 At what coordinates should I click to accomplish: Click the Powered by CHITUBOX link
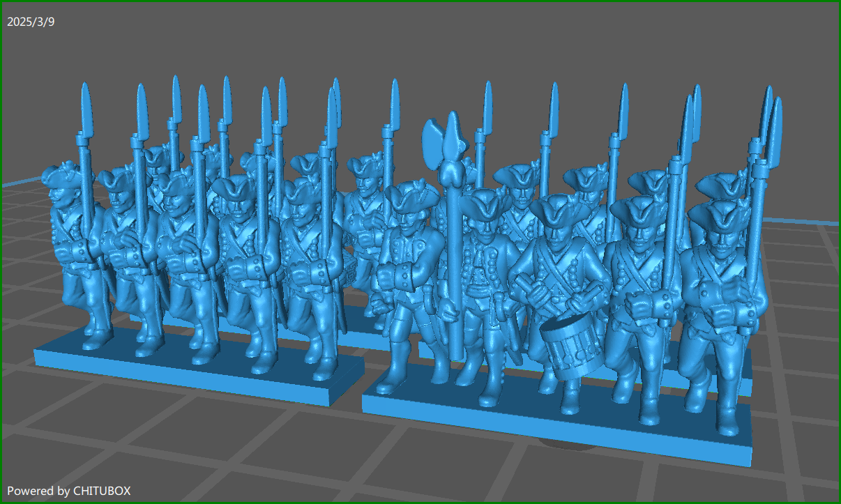click(70, 491)
